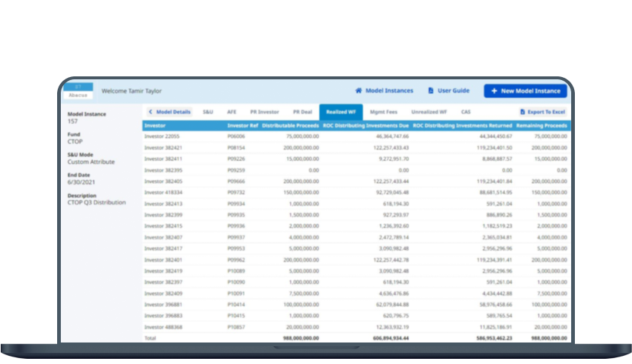This screenshot has height=364, width=632.
Task: Click ROC returned total 586,953,462.23
Action: click(x=494, y=338)
